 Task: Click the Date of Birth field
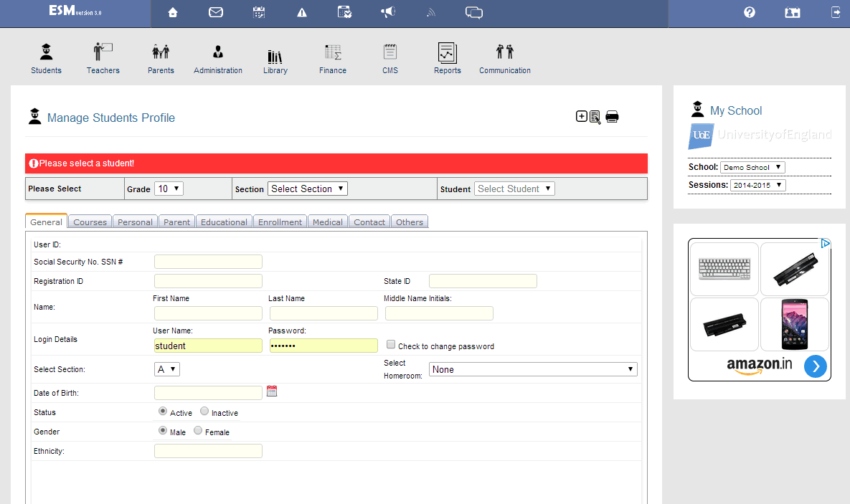tap(208, 393)
